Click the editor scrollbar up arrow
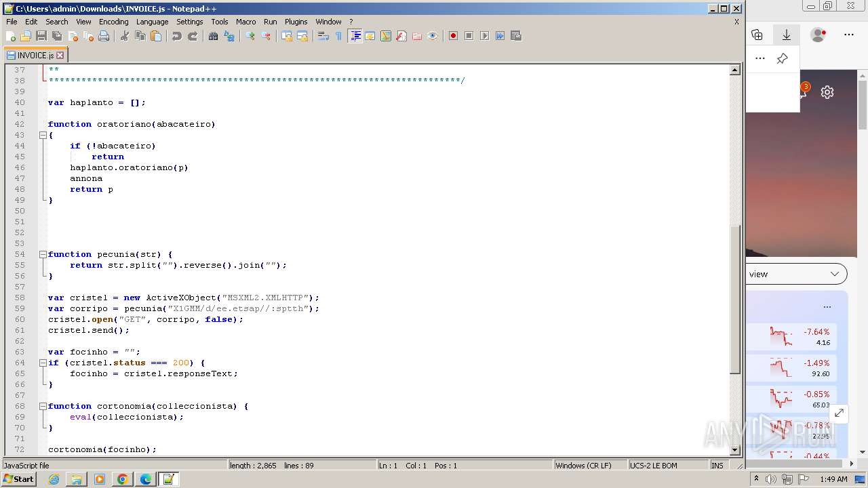The image size is (868, 488). coord(734,70)
